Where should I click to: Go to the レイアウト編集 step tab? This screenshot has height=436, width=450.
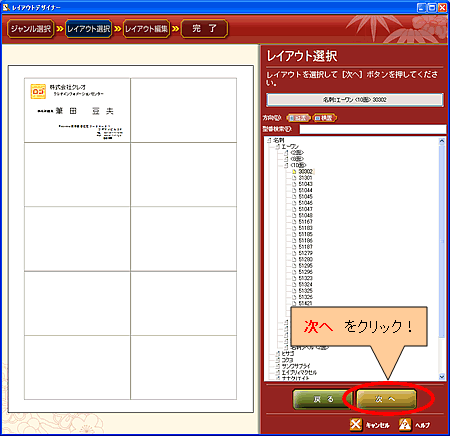146,29
